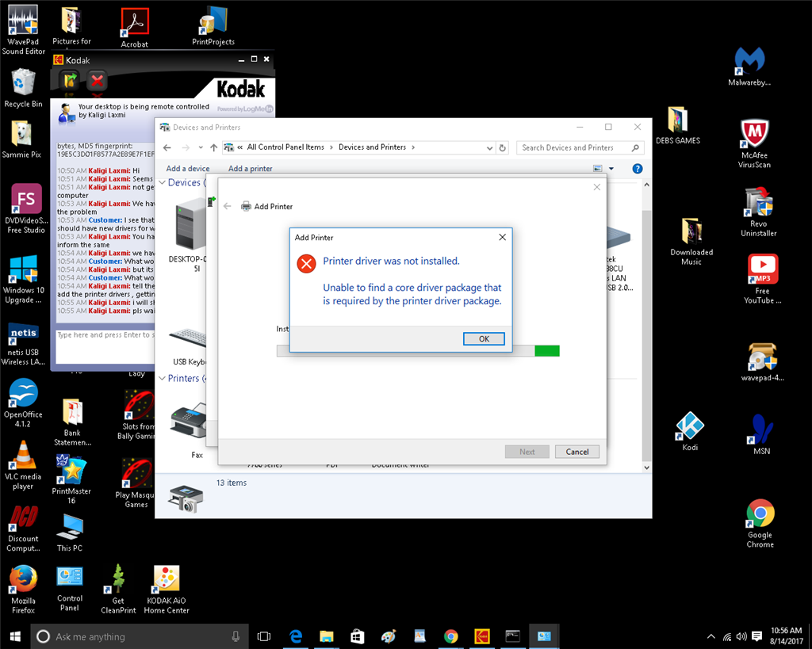Click the install progress bar in Add Printer
812x649 pixels.
418,351
